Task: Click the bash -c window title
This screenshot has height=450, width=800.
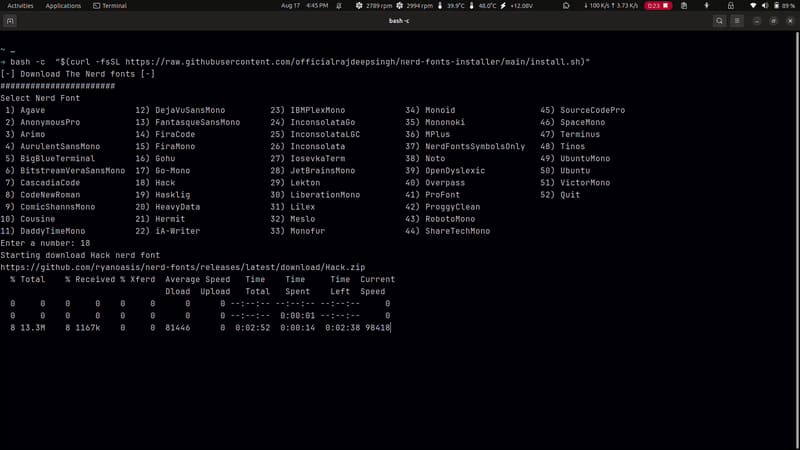Action: tap(399, 21)
